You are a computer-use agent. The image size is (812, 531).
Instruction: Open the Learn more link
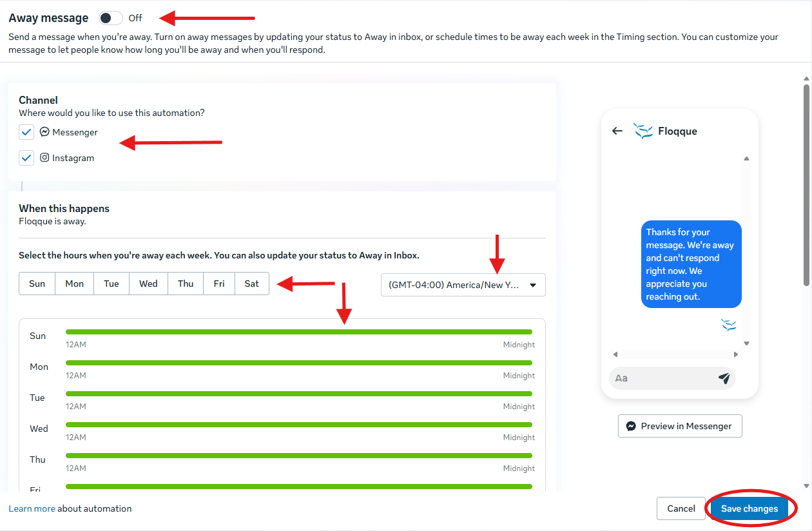pos(32,508)
